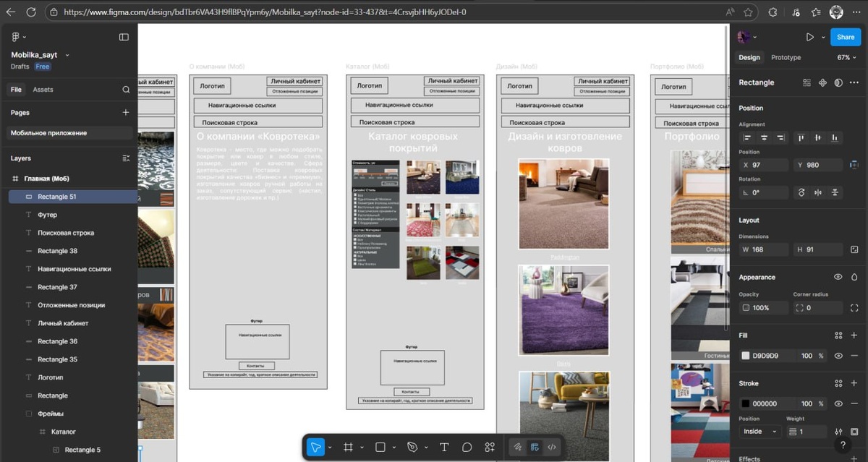Open zoom level 67% dropdown

846,58
